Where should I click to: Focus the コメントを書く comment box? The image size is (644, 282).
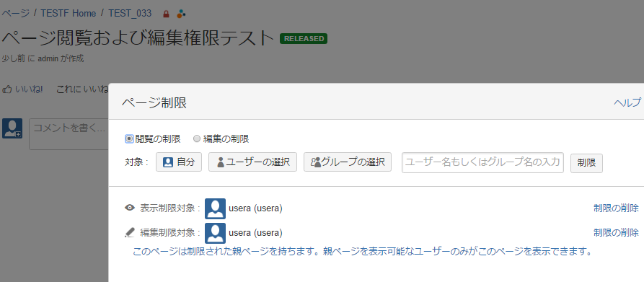coord(69,134)
